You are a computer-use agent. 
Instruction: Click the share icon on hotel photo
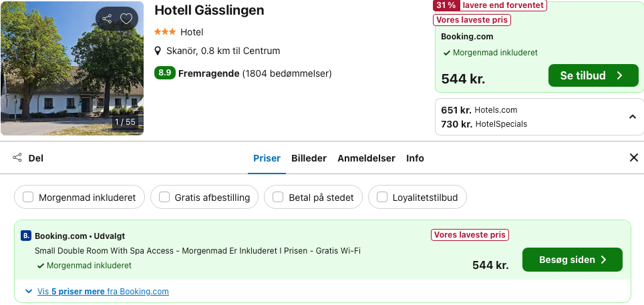click(107, 19)
